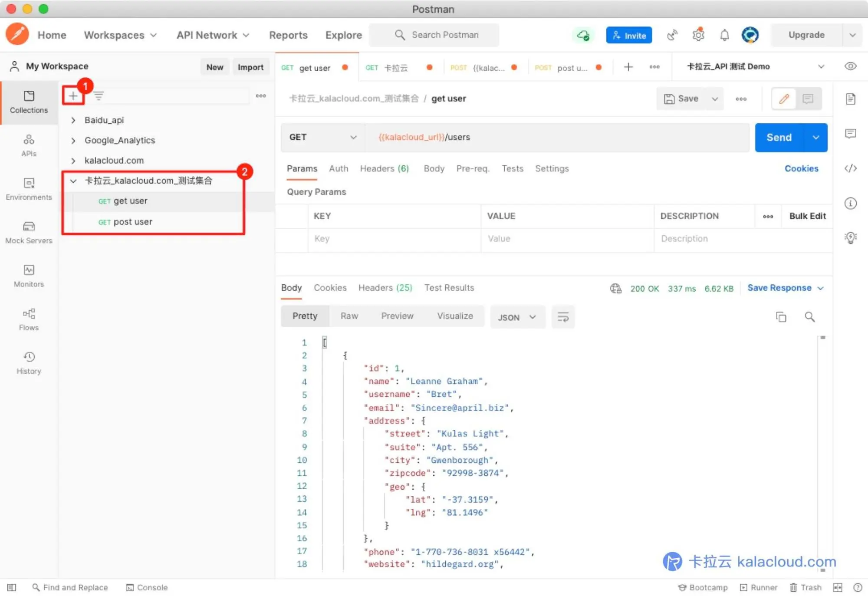This screenshot has width=868, height=596.
Task: Open the request info panel
Action: 851,203
